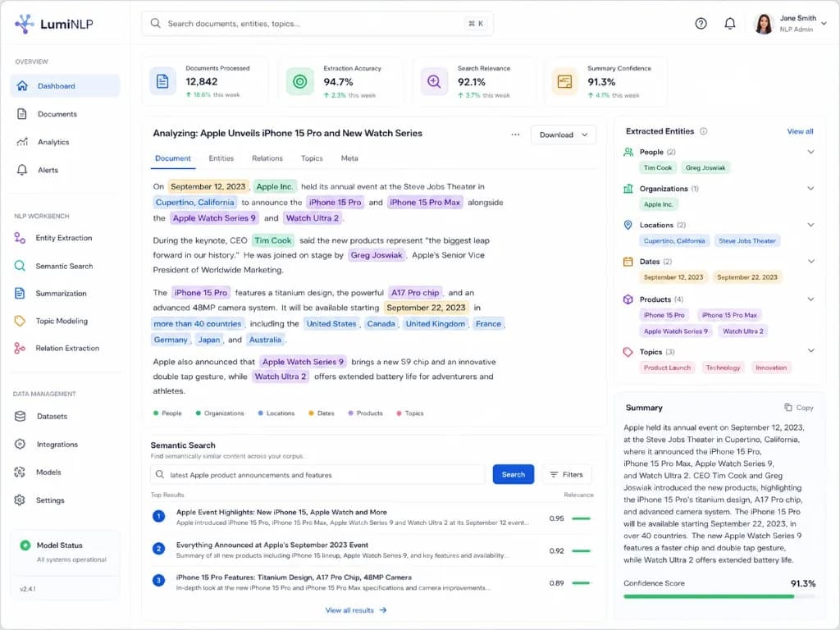840x630 pixels.
Task: Collapse the Organizations entities section
Action: coord(811,189)
